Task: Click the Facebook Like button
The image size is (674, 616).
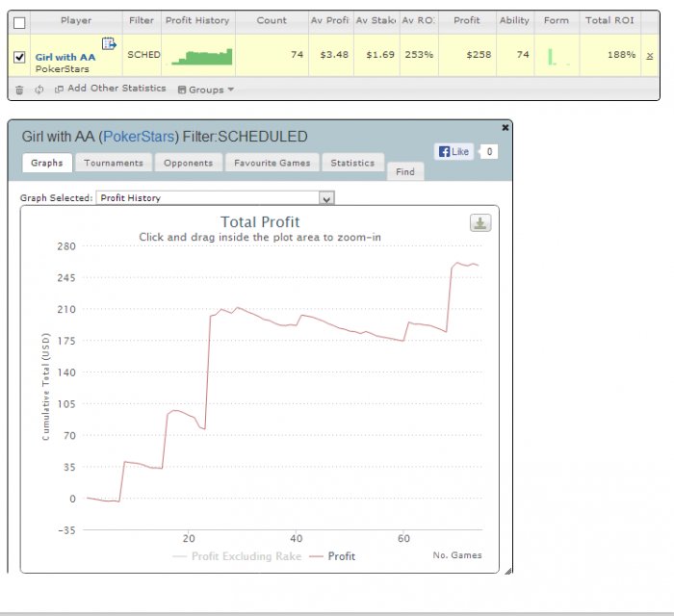Action: (x=454, y=151)
